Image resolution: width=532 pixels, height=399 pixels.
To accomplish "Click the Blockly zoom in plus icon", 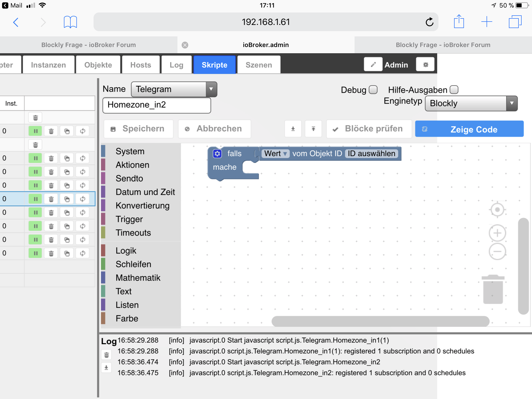I will 497,233.
